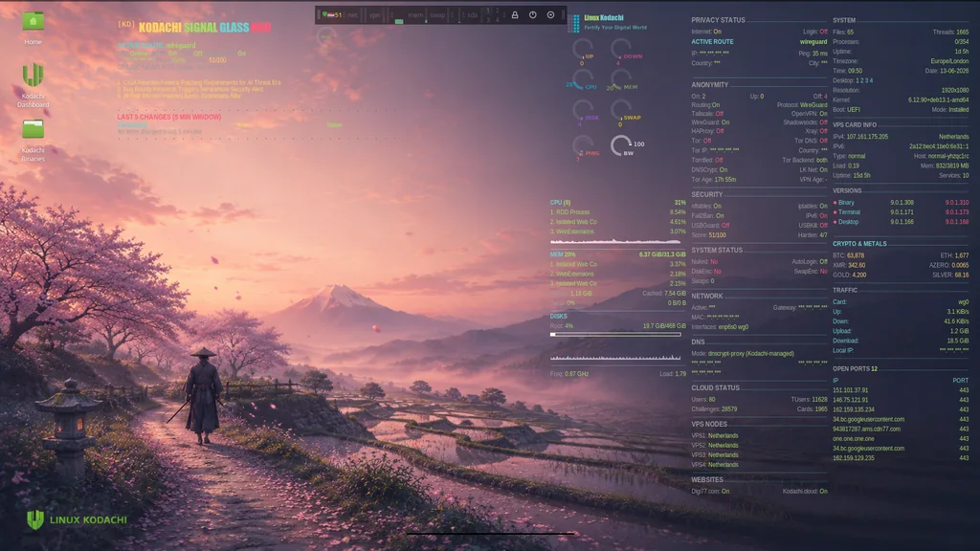Click the Linux Kodachi logo by the gauges
This screenshot has height=551, width=980.
pos(575,23)
